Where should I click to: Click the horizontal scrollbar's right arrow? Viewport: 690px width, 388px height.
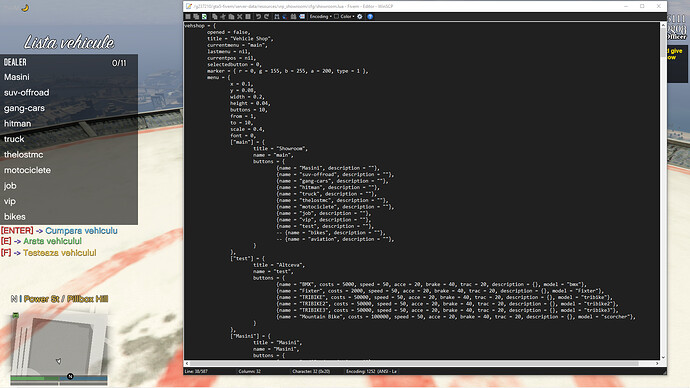pyautogui.click(x=657, y=363)
